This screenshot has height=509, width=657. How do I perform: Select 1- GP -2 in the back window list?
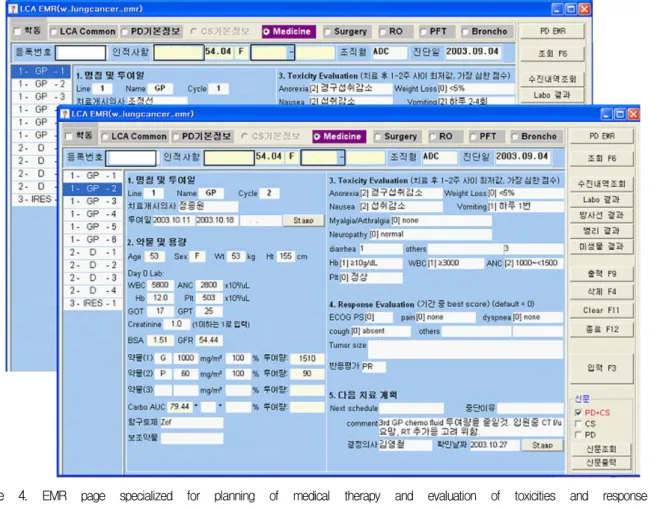point(41,84)
